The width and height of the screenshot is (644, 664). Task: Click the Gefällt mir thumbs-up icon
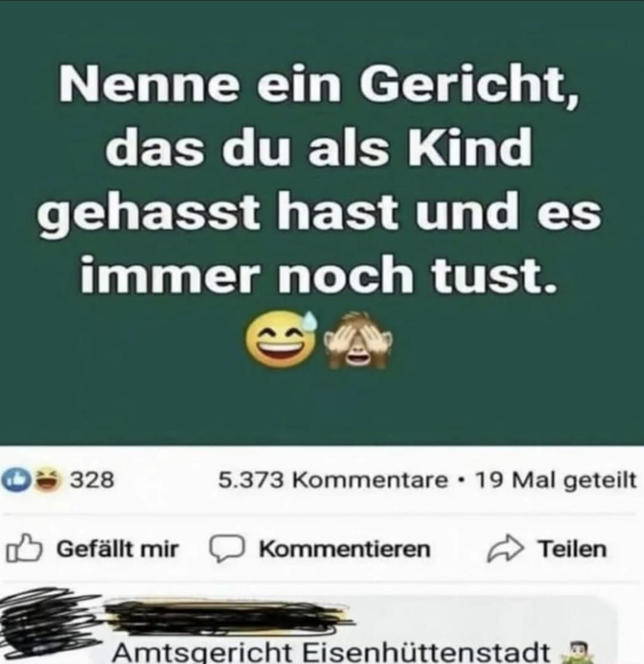[x=24, y=548]
